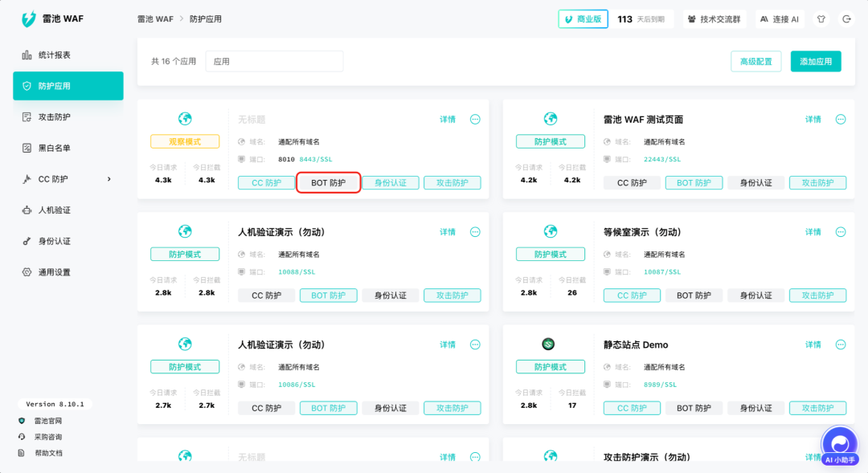Toggle BOT 防护 on 等候室演示 card
This screenshot has width=868, height=473.
(x=694, y=296)
